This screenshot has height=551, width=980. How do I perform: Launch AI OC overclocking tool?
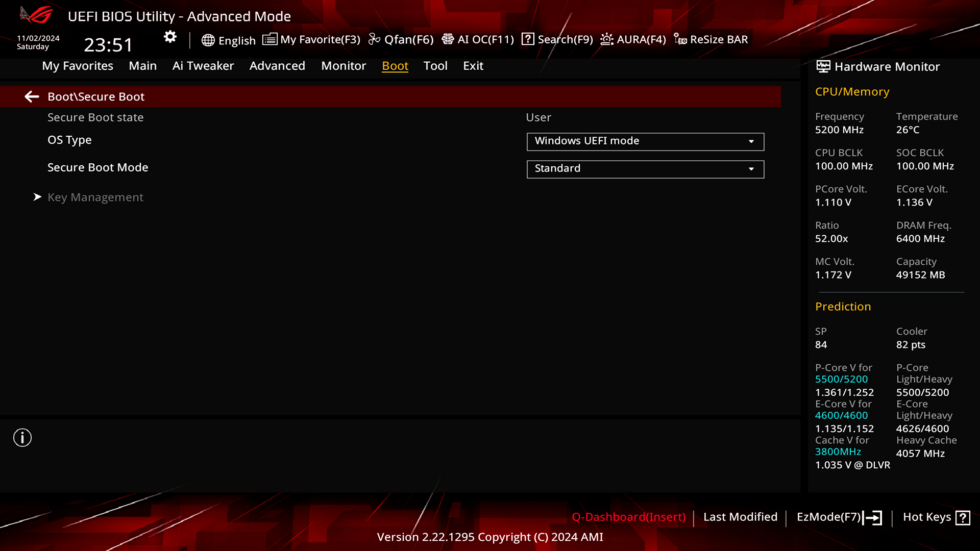(477, 39)
